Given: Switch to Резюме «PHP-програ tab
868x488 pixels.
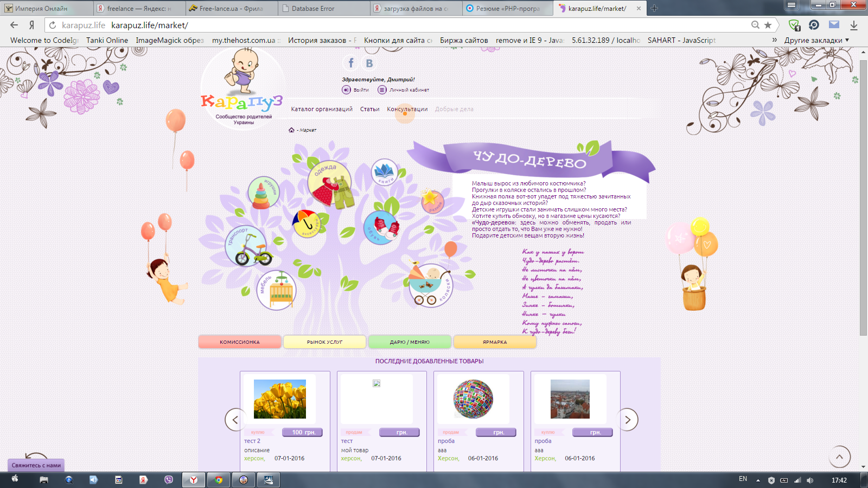Looking at the screenshot, I should pyautogui.click(x=508, y=8).
